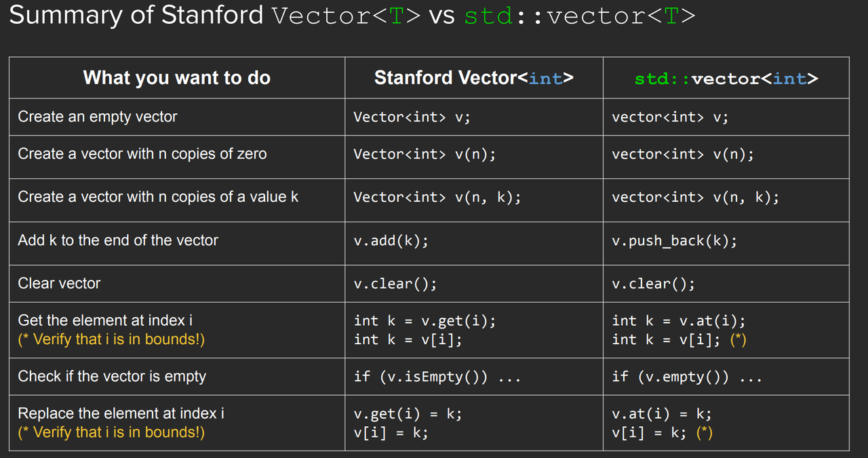Select the 'What you want to do' header cell

pyautogui.click(x=177, y=78)
